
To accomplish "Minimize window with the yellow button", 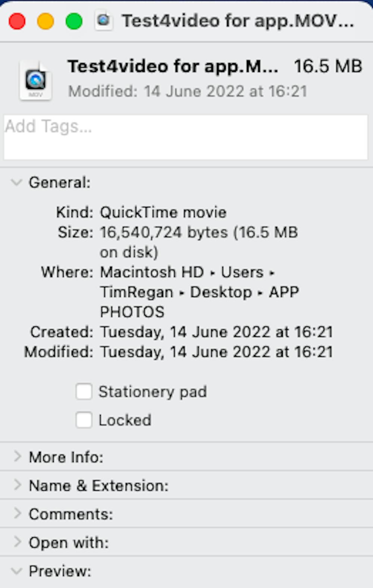I will coord(46,21).
